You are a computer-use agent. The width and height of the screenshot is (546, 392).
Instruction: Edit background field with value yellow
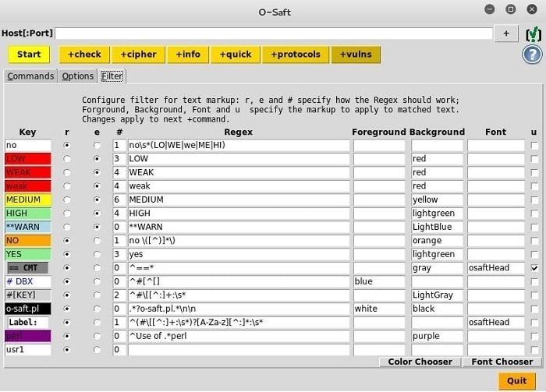pos(437,200)
